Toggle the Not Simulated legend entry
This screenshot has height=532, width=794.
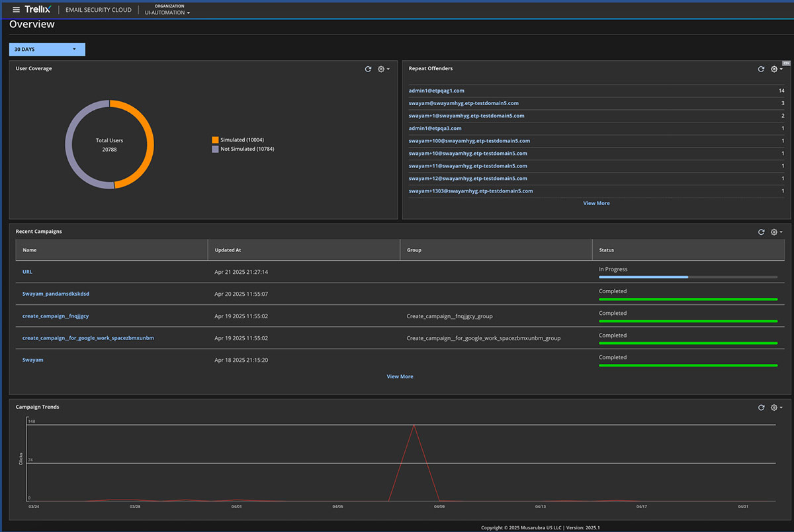point(247,149)
